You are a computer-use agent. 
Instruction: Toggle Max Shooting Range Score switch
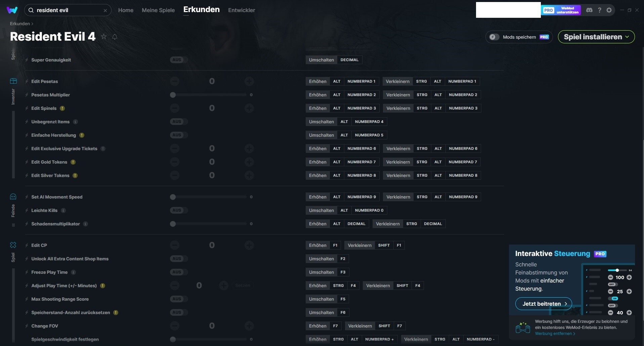pos(179,299)
